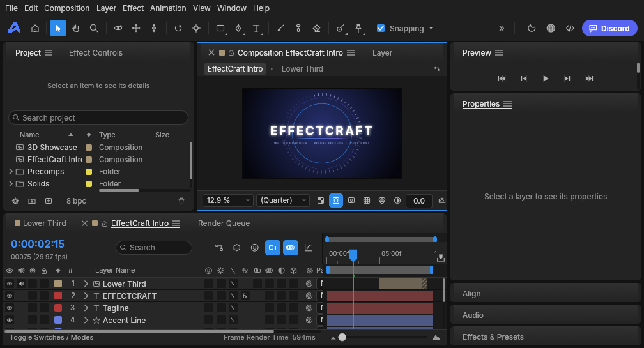This screenshot has width=644, height=348.
Task: Toggle grid and guides overlay
Action: click(367, 200)
